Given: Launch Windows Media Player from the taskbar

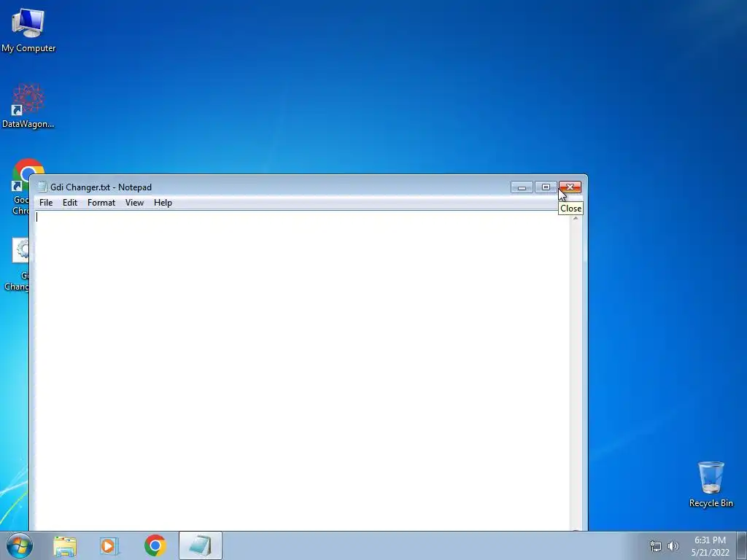Looking at the screenshot, I should coord(109,546).
